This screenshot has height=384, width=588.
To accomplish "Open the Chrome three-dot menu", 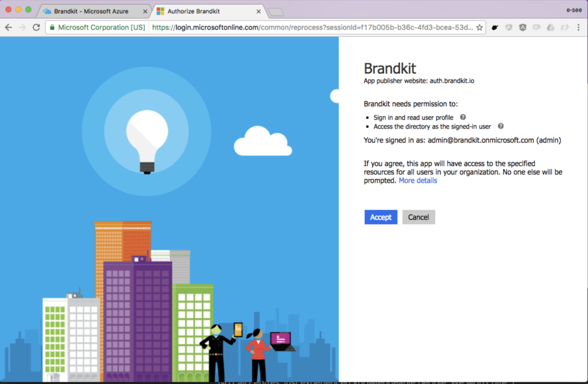I will tap(578, 28).
